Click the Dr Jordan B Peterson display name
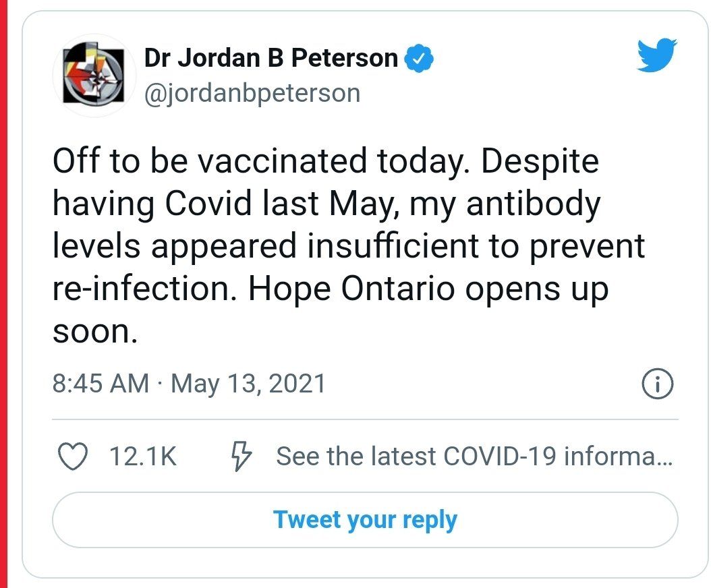This screenshot has width=711, height=588. tap(271, 59)
